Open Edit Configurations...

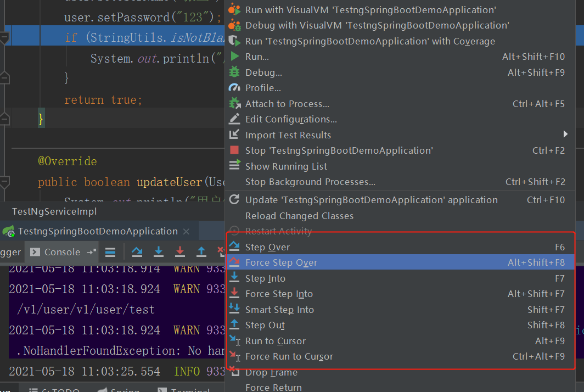(x=400, y=120)
